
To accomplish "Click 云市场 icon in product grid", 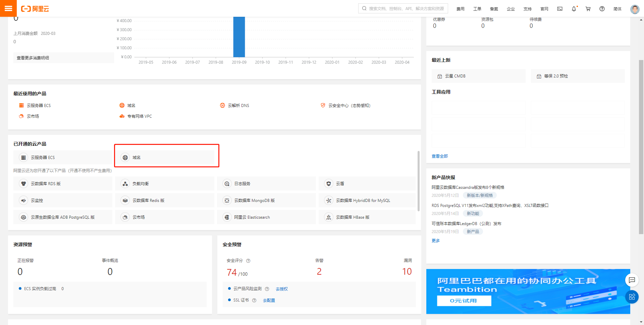I will click(x=125, y=217).
